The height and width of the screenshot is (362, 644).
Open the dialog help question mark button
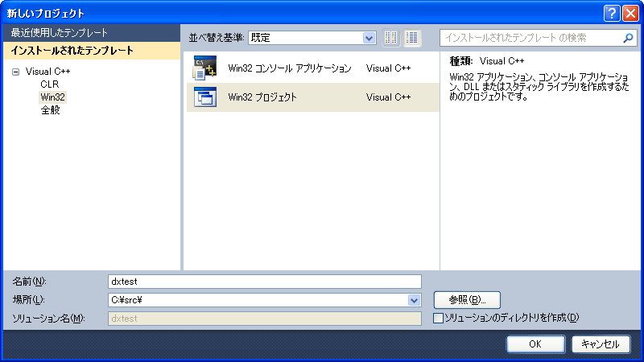click(x=612, y=13)
